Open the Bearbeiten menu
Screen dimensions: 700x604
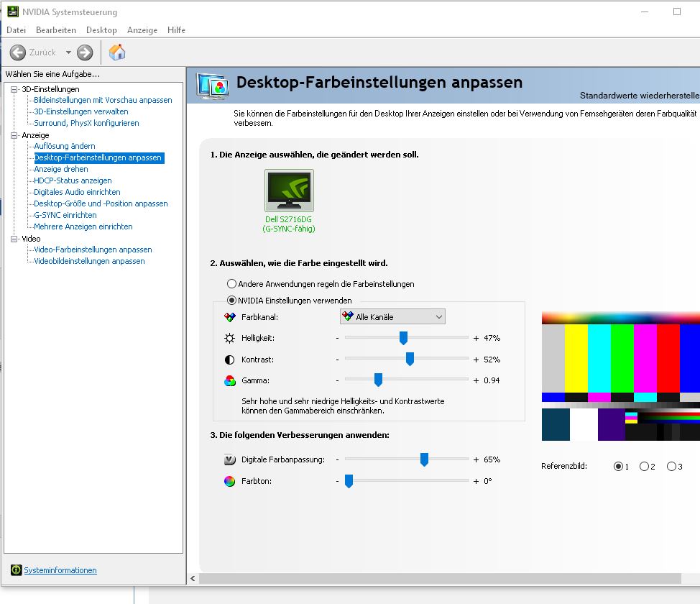(56, 30)
